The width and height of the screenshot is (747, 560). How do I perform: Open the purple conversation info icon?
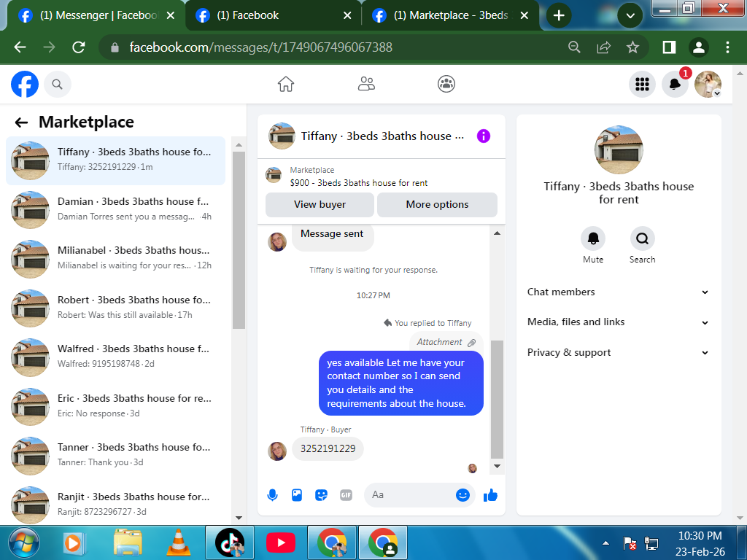[483, 136]
